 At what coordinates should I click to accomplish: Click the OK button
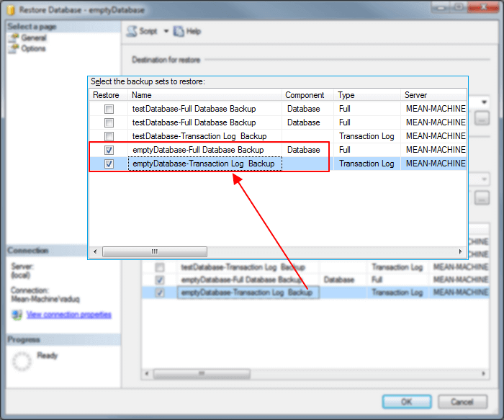(x=407, y=402)
